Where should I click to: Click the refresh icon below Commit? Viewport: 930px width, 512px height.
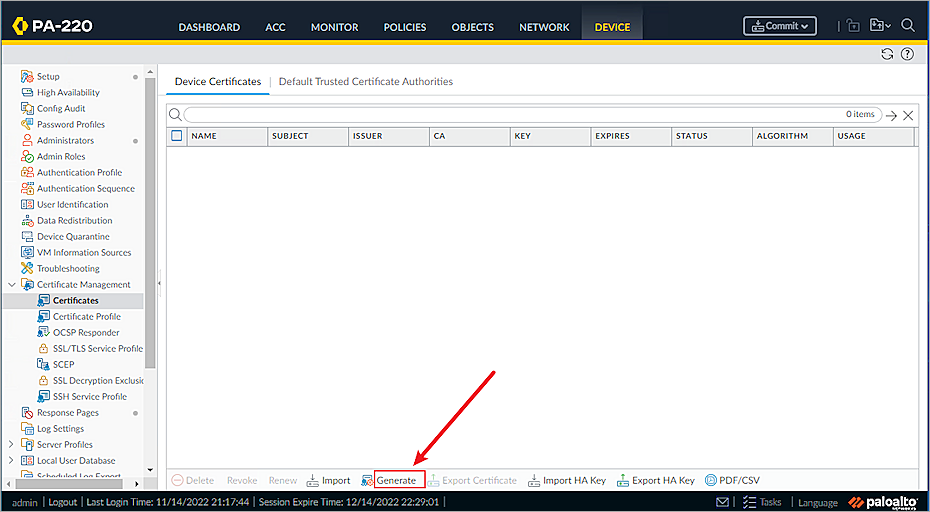coord(887,54)
